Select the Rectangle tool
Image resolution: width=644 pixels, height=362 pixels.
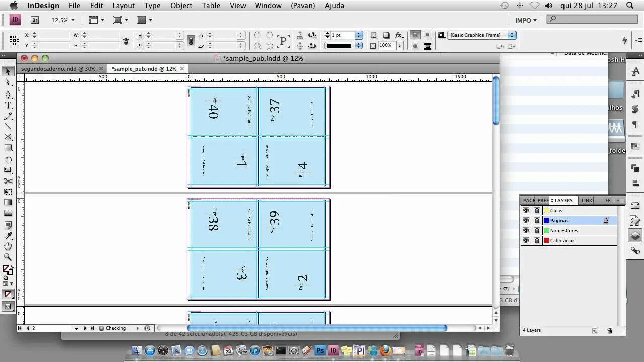point(8,148)
